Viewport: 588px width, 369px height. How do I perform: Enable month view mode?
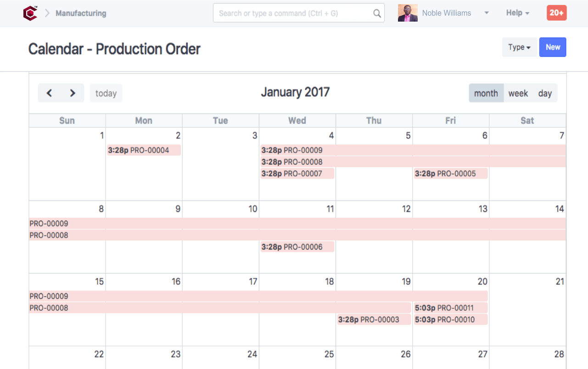pyautogui.click(x=486, y=93)
